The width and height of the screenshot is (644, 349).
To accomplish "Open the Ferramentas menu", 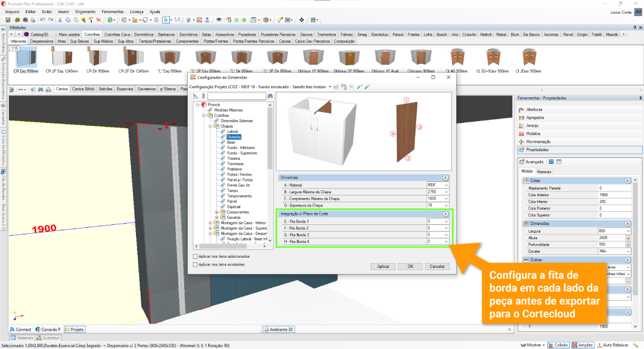I will point(112,11).
